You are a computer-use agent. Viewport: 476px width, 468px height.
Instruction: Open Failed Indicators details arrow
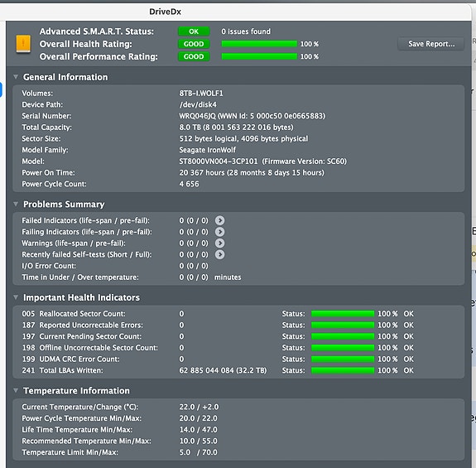pyautogui.click(x=219, y=220)
